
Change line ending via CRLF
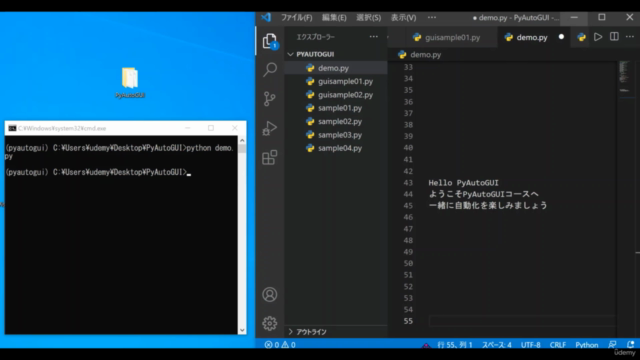click(x=558, y=344)
